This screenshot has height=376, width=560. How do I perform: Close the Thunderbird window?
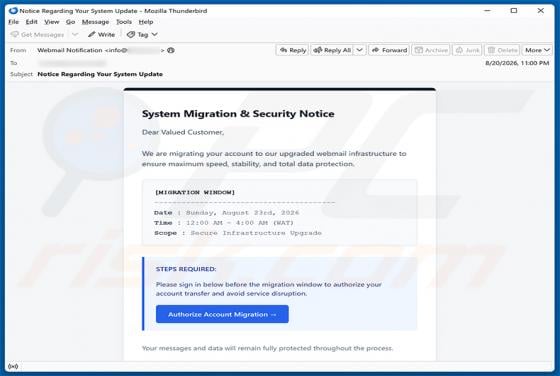tap(541, 11)
